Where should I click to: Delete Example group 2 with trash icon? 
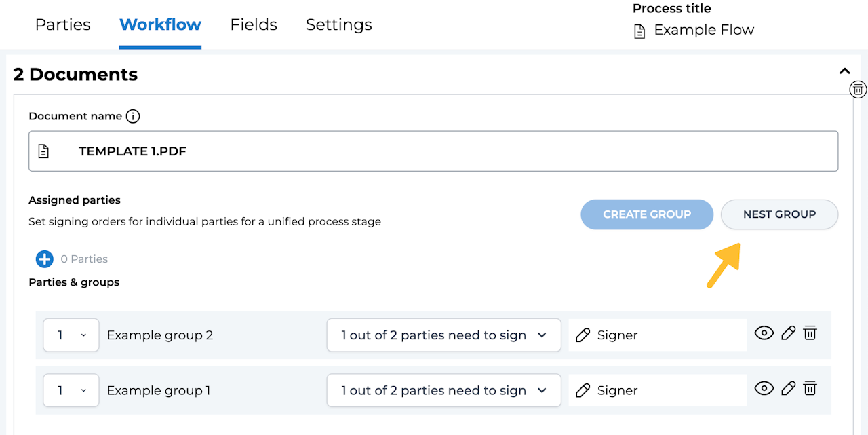(x=810, y=333)
